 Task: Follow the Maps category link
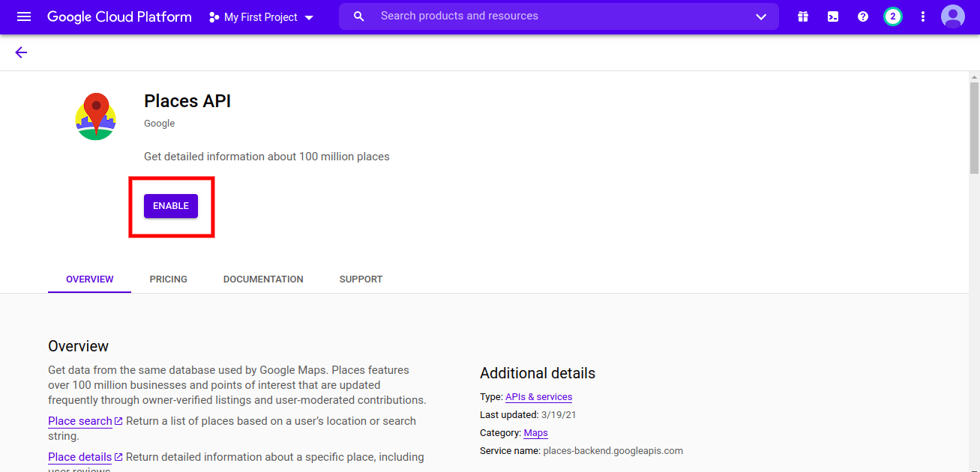tap(535, 433)
